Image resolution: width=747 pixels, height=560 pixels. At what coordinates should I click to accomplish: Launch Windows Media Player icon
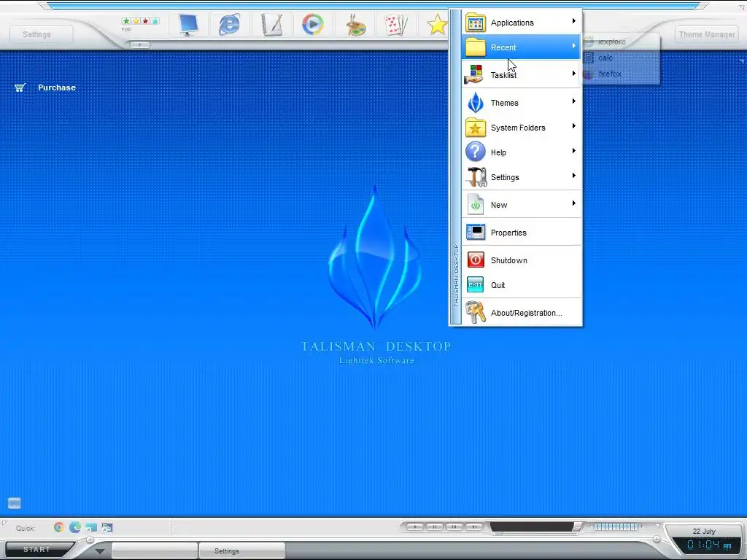[x=312, y=24]
